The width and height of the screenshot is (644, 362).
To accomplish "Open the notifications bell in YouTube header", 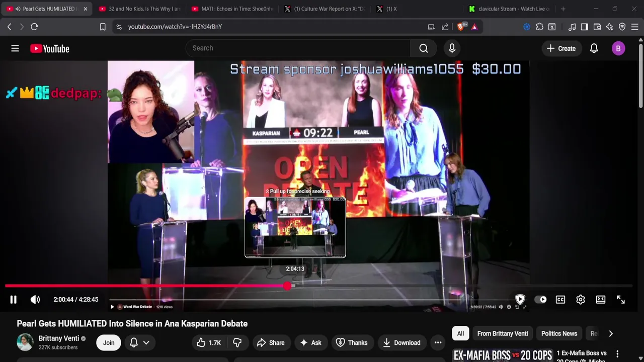I will [594, 48].
